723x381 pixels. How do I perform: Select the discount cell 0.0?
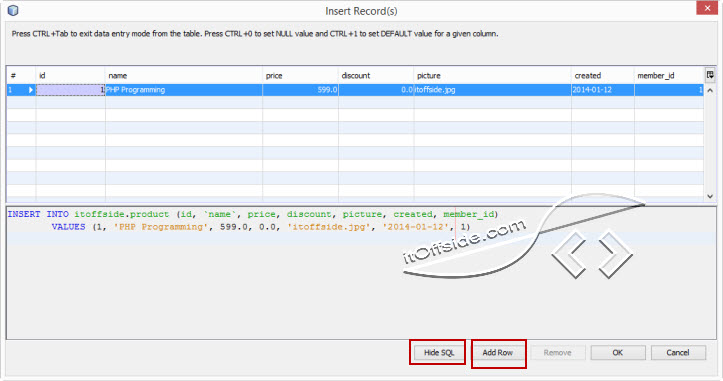coord(376,89)
